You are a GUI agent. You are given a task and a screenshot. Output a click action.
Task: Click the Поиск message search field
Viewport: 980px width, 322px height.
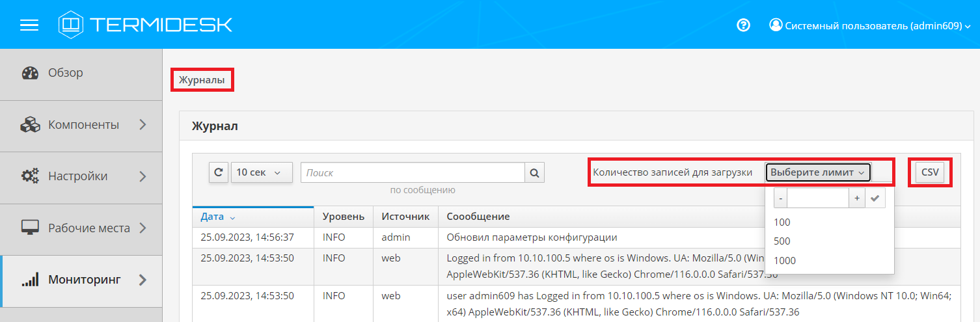(x=413, y=173)
